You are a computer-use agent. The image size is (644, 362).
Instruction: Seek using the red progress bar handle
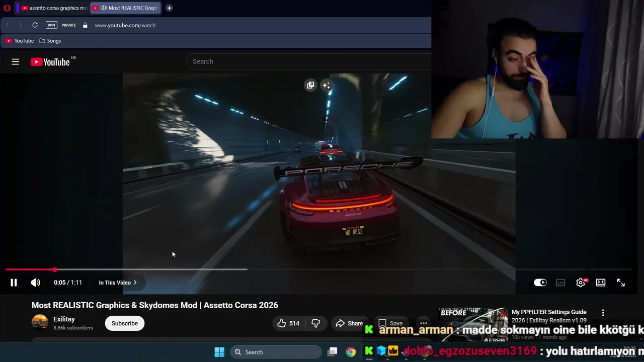click(54, 269)
